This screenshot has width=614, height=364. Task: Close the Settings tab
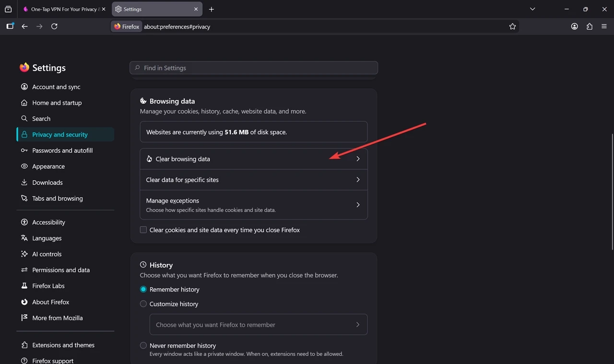tap(196, 9)
